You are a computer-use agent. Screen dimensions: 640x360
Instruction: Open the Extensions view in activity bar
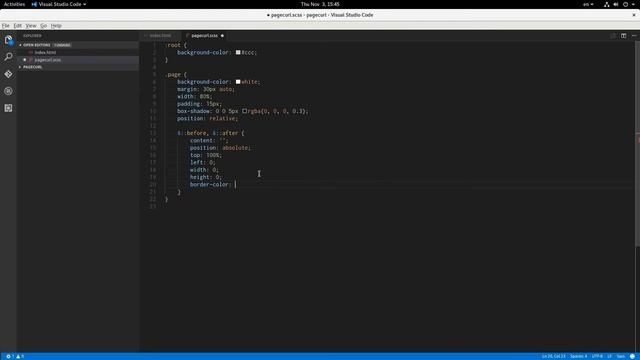pyautogui.click(x=8, y=108)
